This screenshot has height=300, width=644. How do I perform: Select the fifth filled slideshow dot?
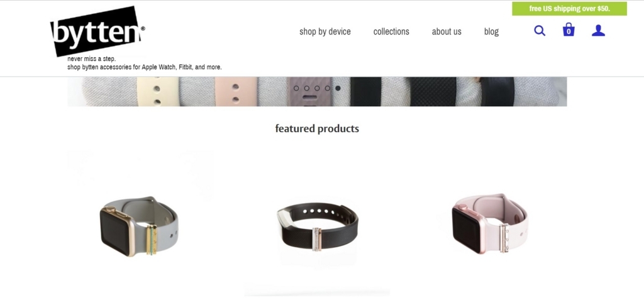pos(338,88)
